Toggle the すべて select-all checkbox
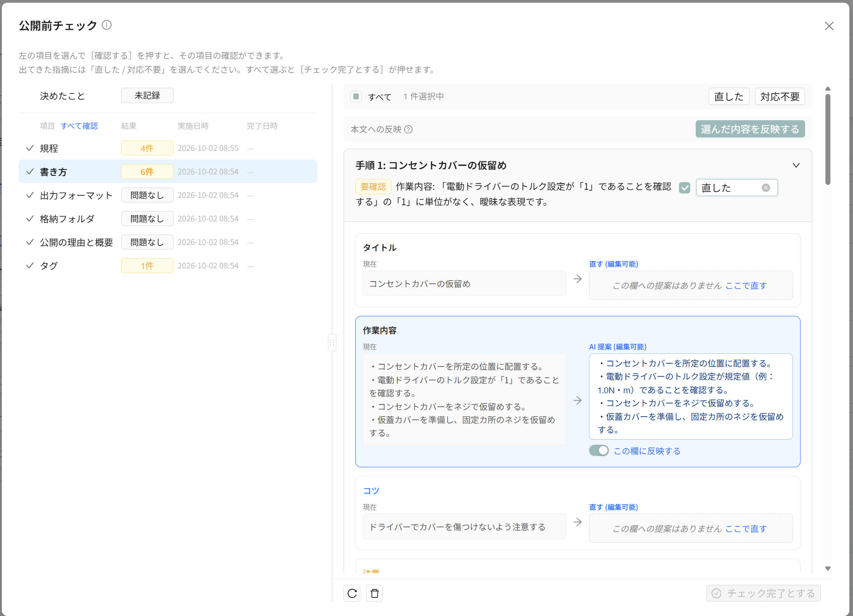Screen dimensions: 853x616 click(356, 96)
